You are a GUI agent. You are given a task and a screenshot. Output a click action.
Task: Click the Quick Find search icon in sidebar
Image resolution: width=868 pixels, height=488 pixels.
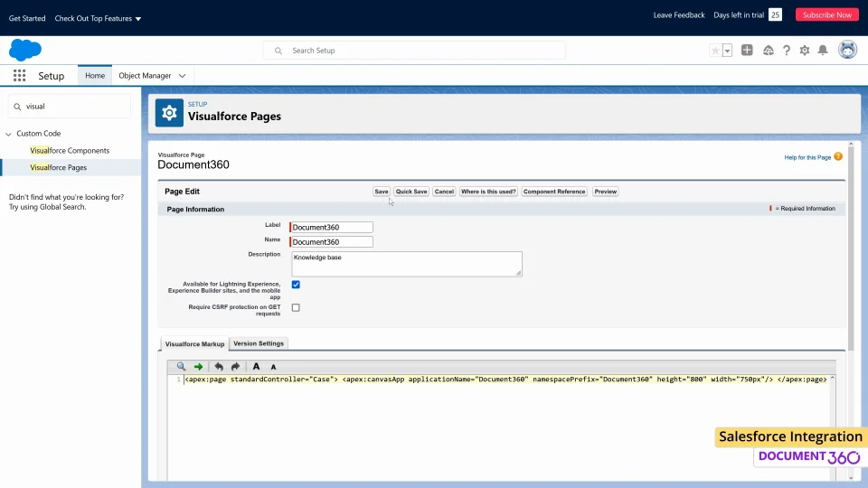pos(17,107)
